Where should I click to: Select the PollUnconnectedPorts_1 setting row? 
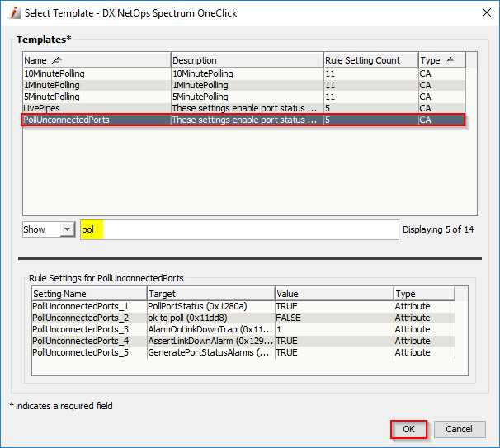tap(243, 306)
